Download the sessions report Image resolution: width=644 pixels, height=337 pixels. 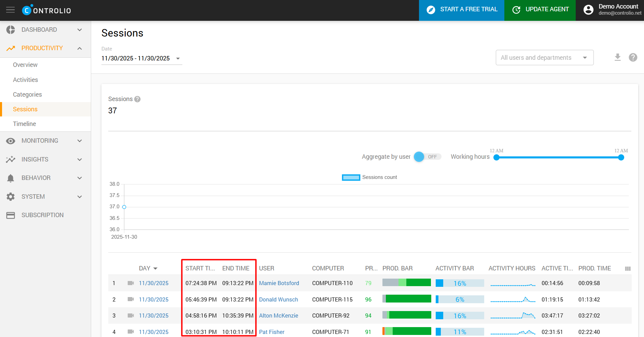(617, 57)
